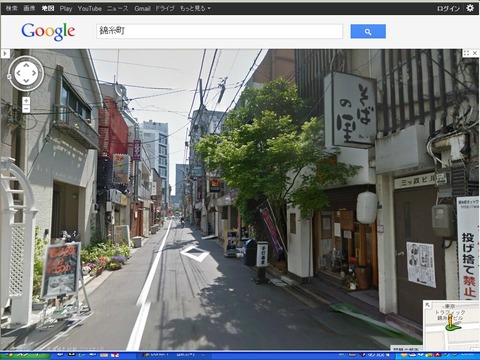
Task: Toggle full screen Street View
Action: coord(466,53)
